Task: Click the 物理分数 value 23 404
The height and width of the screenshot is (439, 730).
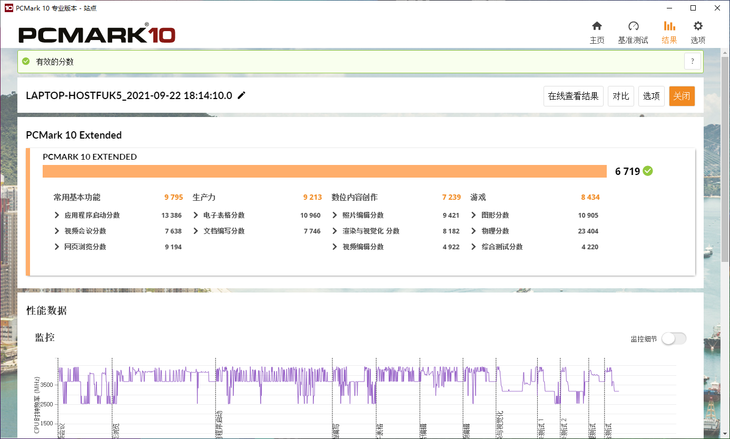Action: 588,231
